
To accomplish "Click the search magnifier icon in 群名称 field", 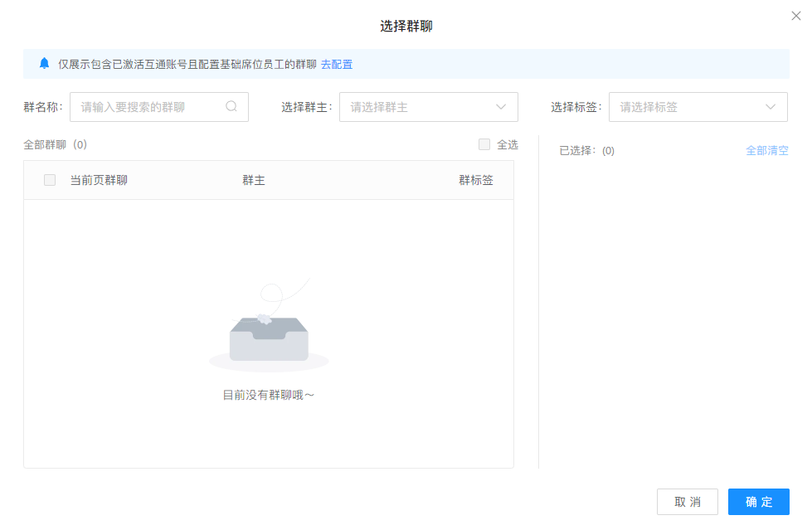I will tap(231, 106).
